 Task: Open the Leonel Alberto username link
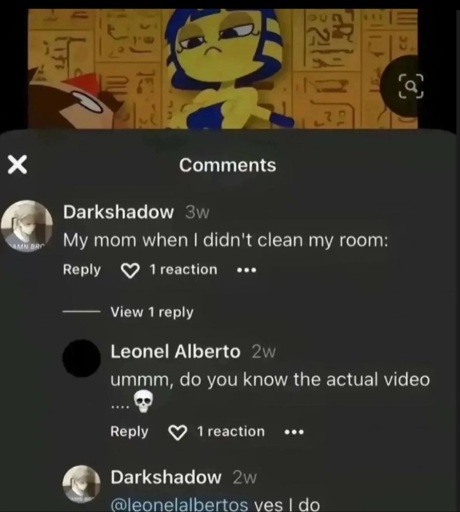click(175, 352)
